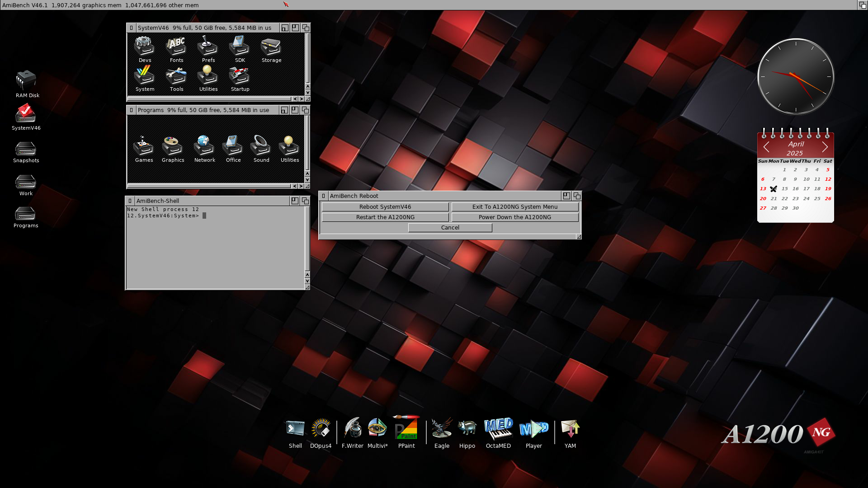Launch PPaint from the dock
Screen dimensions: 868x488
click(406, 429)
